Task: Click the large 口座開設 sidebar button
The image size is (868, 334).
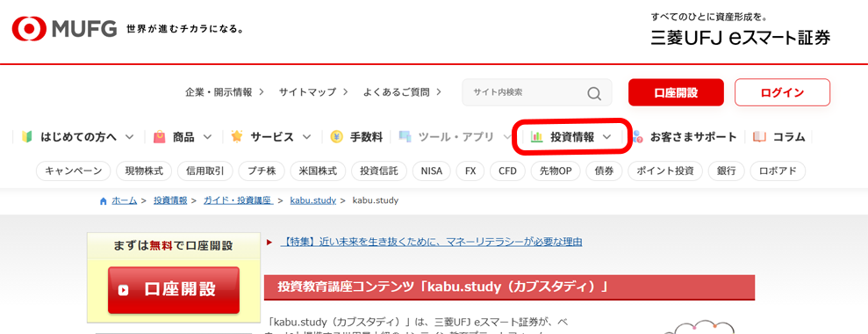Action: [x=174, y=290]
